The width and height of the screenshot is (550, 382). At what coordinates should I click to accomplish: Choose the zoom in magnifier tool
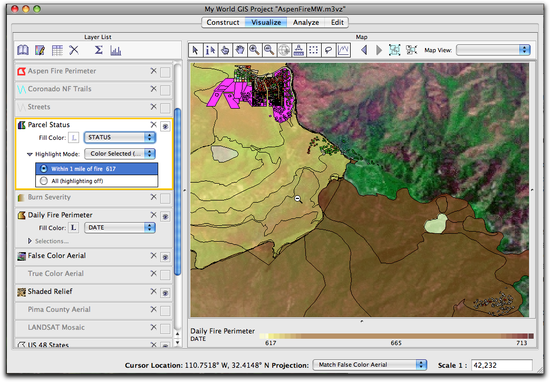254,50
